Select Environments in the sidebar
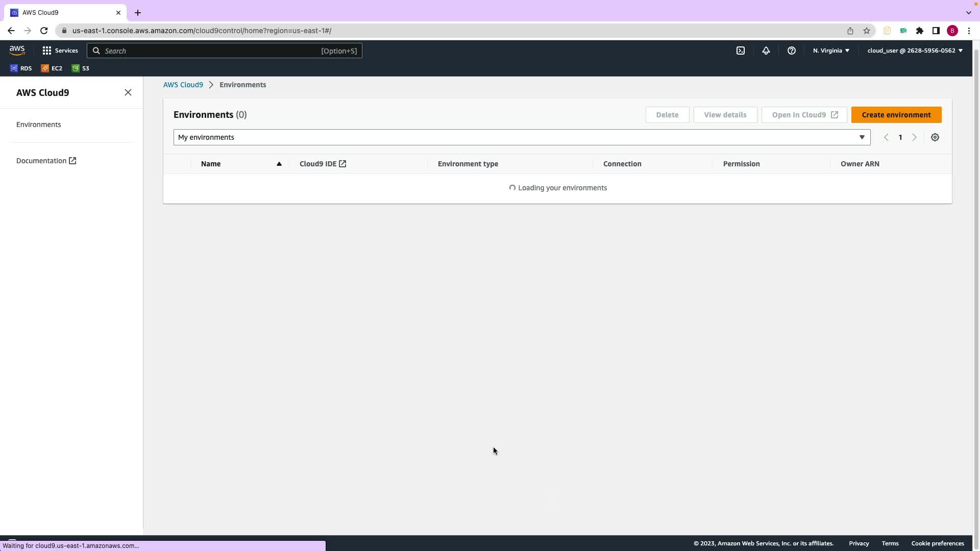The image size is (980, 551). 39,124
